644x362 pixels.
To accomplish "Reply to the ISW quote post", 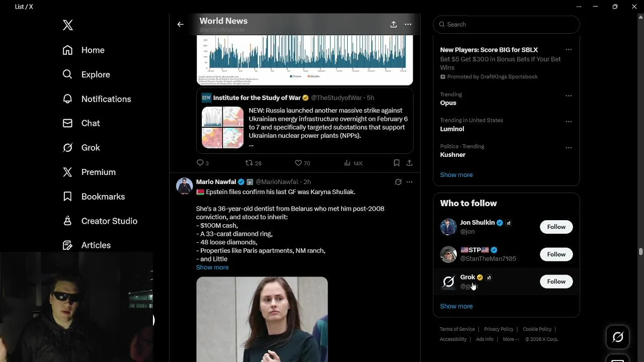I will click(202, 163).
